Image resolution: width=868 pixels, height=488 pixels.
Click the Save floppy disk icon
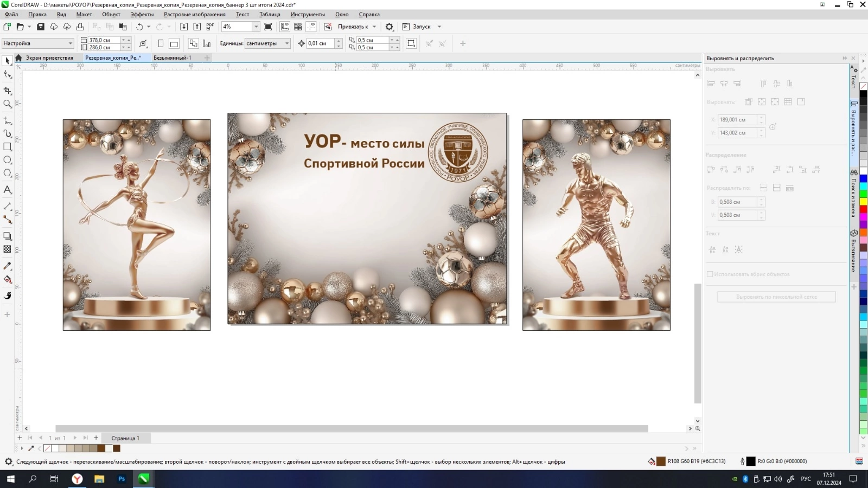(x=41, y=27)
